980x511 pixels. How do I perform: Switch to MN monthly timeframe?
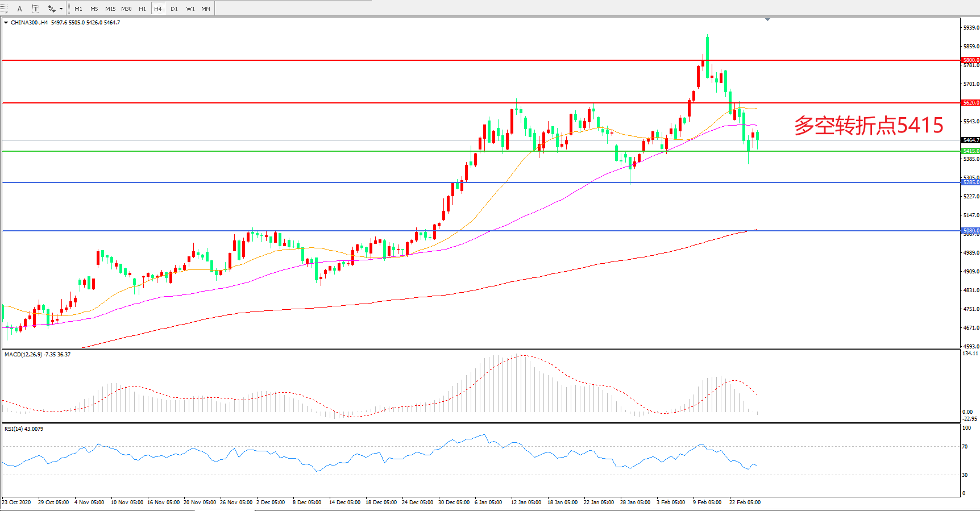pyautogui.click(x=206, y=9)
